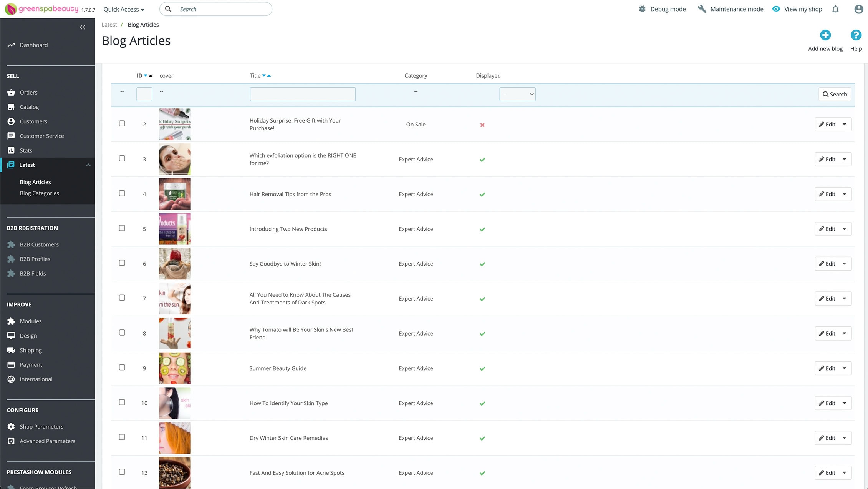Click the Maintenance mode wrench icon

702,9
